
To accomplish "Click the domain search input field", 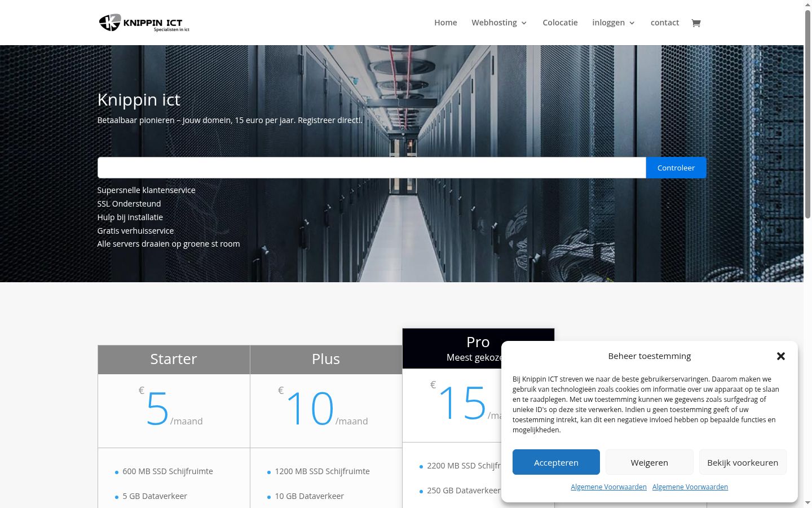I will [x=372, y=168].
